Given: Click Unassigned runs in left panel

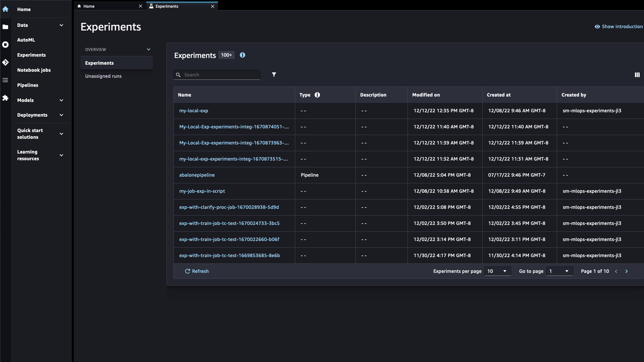Looking at the screenshot, I should (x=104, y=76).
